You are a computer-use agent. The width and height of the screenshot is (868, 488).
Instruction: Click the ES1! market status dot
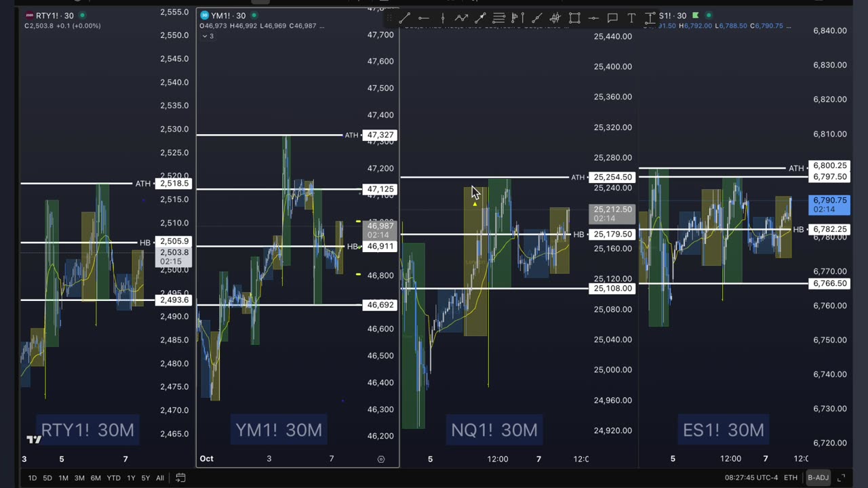click(x=709, y=15)
